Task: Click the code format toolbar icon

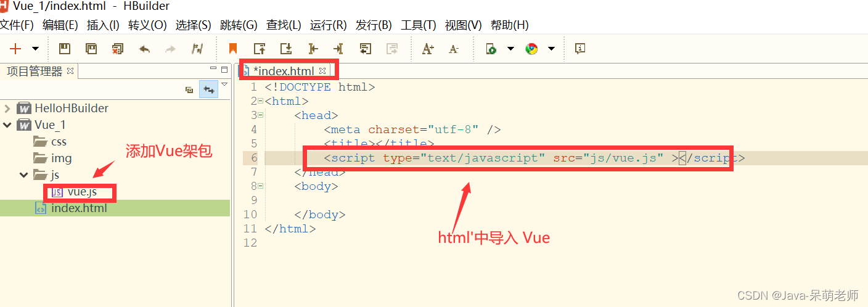Action: click(x=197, y=49)
